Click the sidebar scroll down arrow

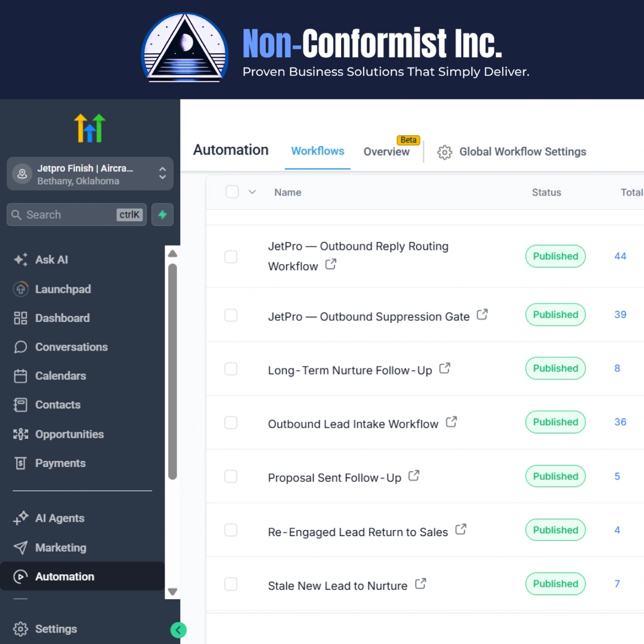172,592
